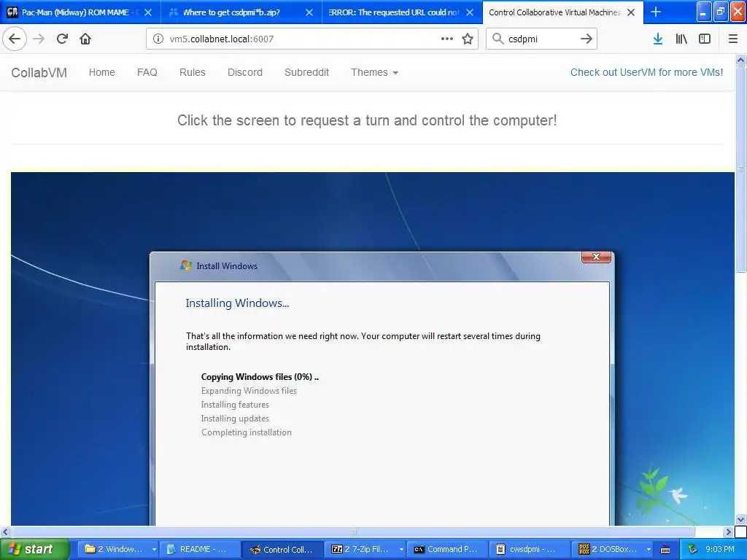Click the page scrollbar down arrow
The width and height of the screenshot is (747, 560).
click(740, 519)
